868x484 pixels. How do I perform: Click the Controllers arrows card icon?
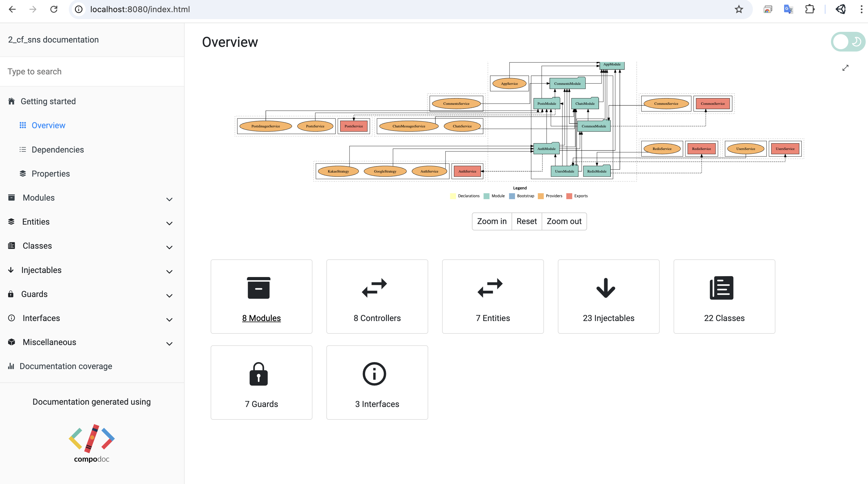pos(374,288)
